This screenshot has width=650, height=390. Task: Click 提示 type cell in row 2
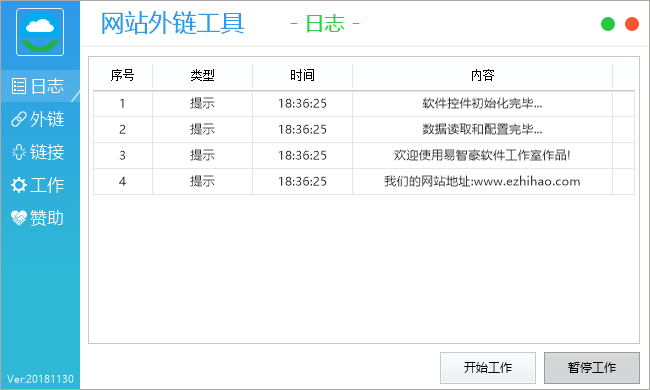pos(202,129)
